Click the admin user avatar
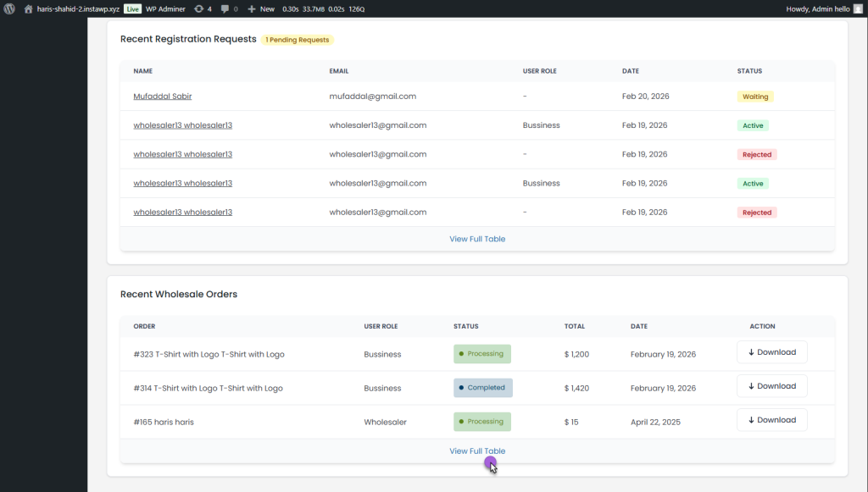Viewport: 868px width, 492px height. tap(858, 8)
